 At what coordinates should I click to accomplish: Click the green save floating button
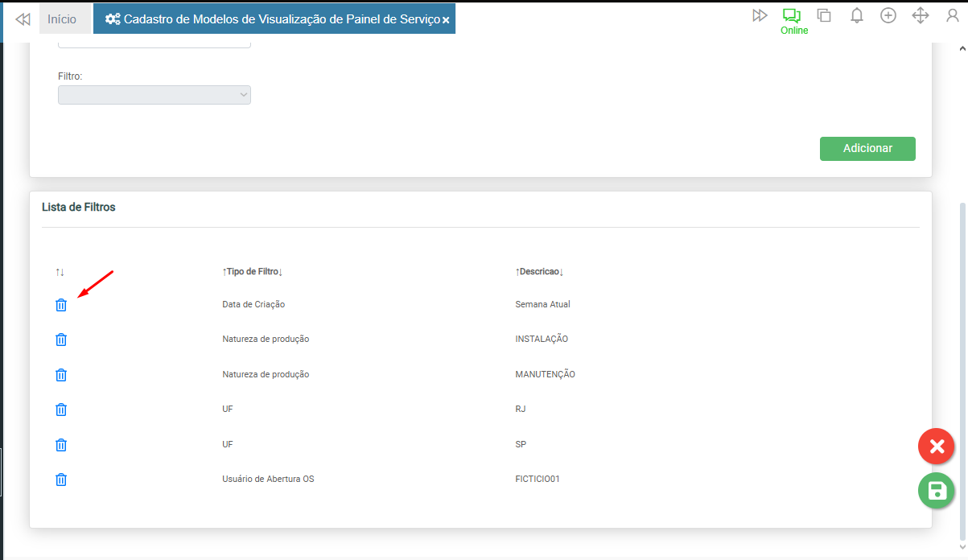(x=937, y=491)
